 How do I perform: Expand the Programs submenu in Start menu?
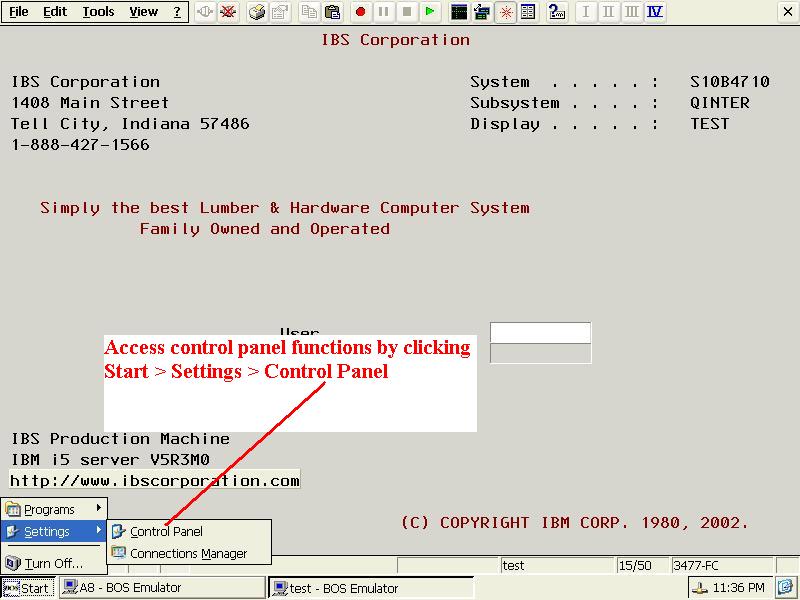pyautogui.click(x=54, y=509)
